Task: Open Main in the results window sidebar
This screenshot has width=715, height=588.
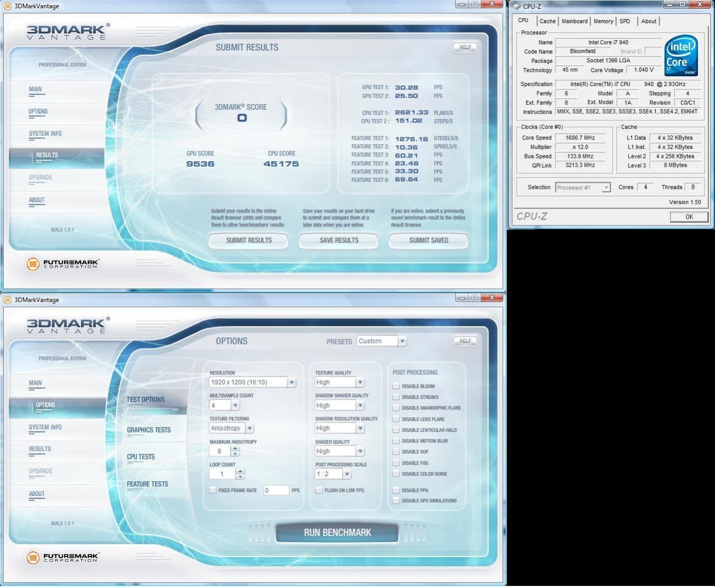Action: [35, 89]
